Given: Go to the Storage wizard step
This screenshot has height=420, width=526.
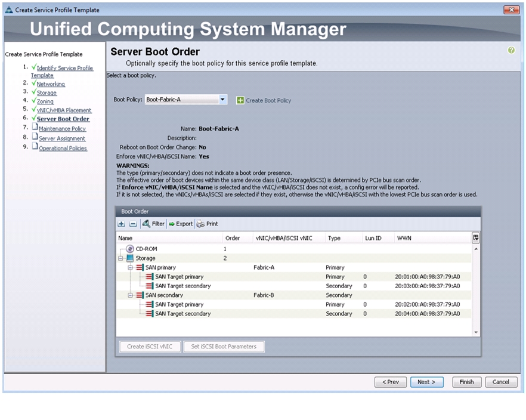Looking at the screenshot, I should pyautogui.click(x=47, y=92).
